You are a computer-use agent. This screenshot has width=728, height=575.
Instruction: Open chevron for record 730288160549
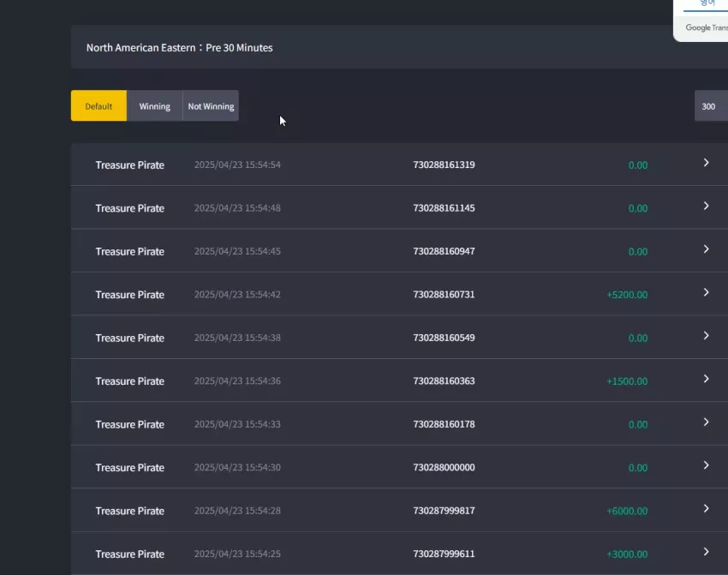point(706,335)
